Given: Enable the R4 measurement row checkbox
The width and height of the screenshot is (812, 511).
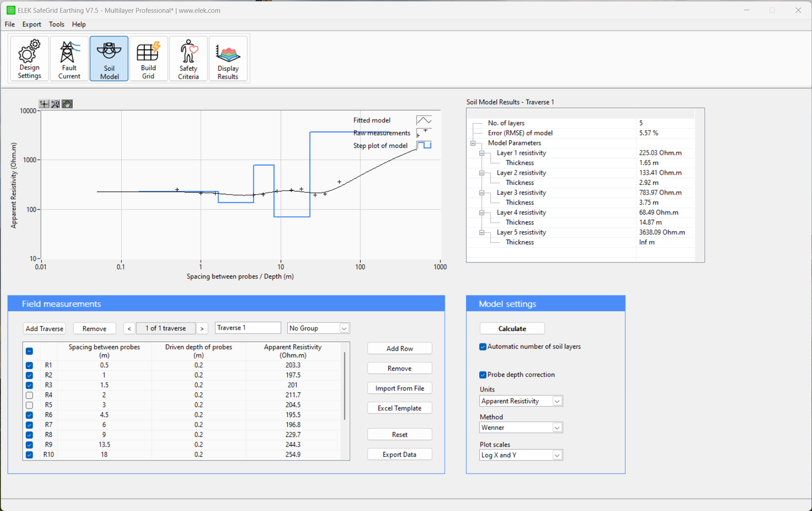Looking at the screenshot, I should 29,395.
